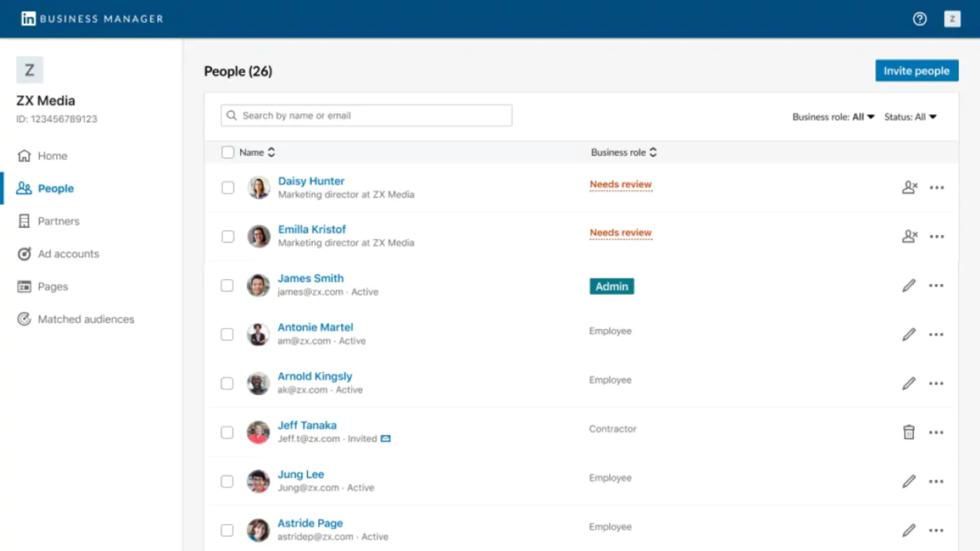Click the remove-user icon for Emilla Kristof
Viewport: 980px width, 551px height.
(x=909, y=236)
